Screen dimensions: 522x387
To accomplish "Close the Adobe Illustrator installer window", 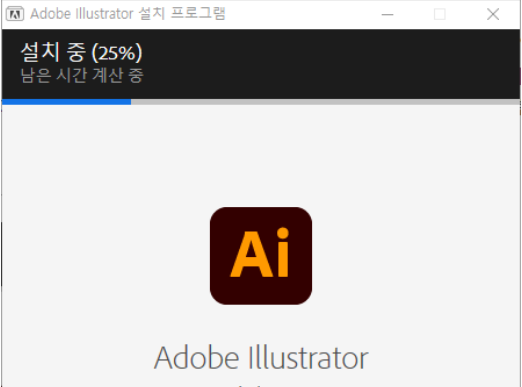I will [x=493, y=14].
